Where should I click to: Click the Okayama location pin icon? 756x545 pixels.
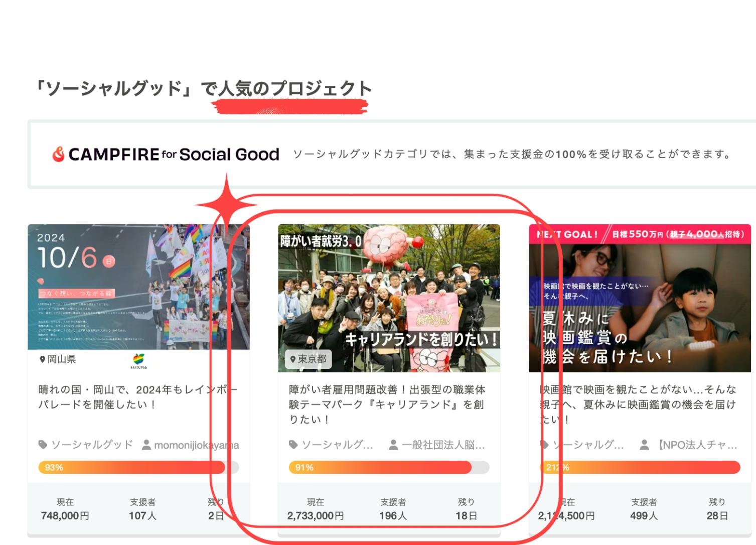[x=42, y=360]
